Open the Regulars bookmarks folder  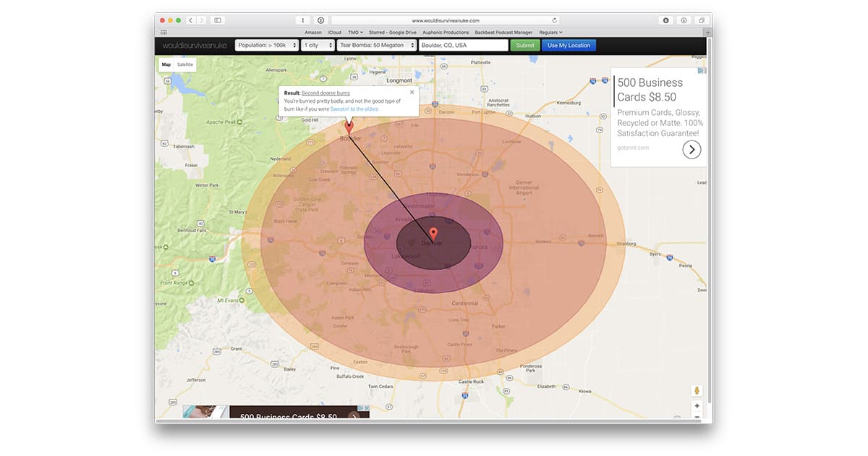[x=550, y=33]
